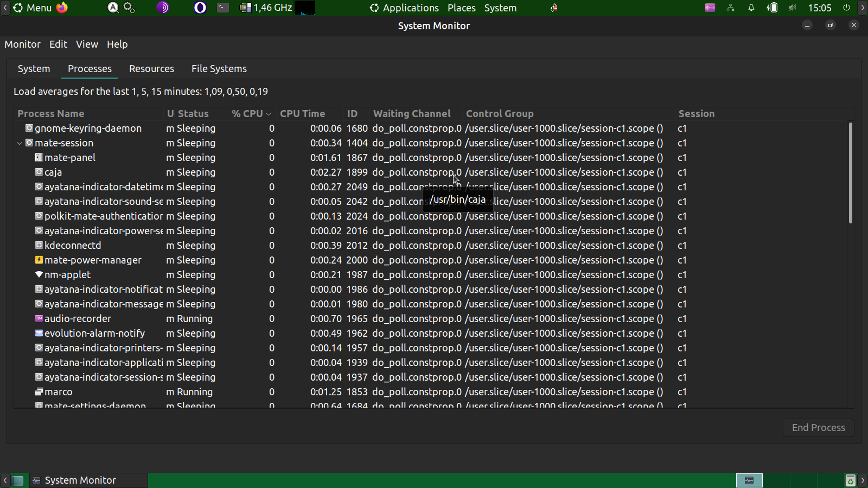Select the audio-recorder process row
Image resolution: width=868 pixels, height=488 pixels.
pos(78,319)
